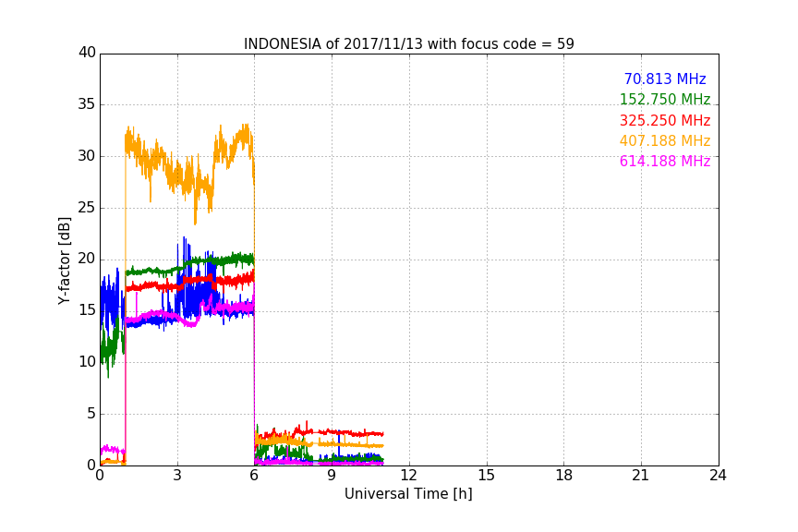Select the 407.188 MHz legend label
Image resolution: width=798 pixels, height=532 pixels.
click(665, 141)
